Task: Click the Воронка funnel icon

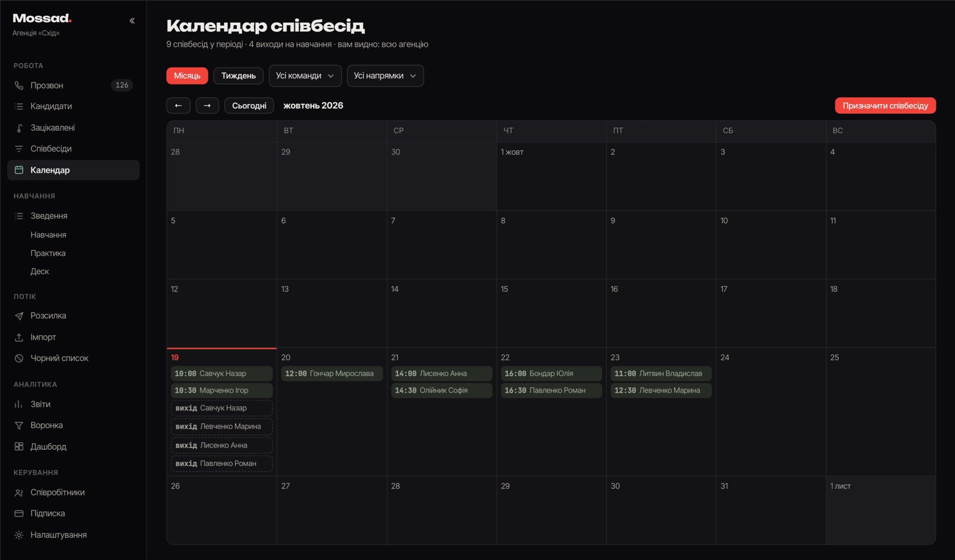Action: [x=19, y=425]
